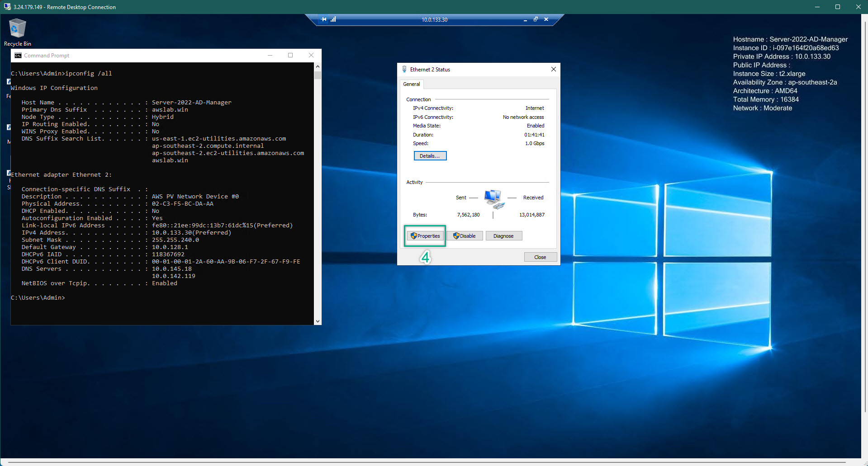
Task: Close the Command Prompt window
Action: click(x=311, y=55)
